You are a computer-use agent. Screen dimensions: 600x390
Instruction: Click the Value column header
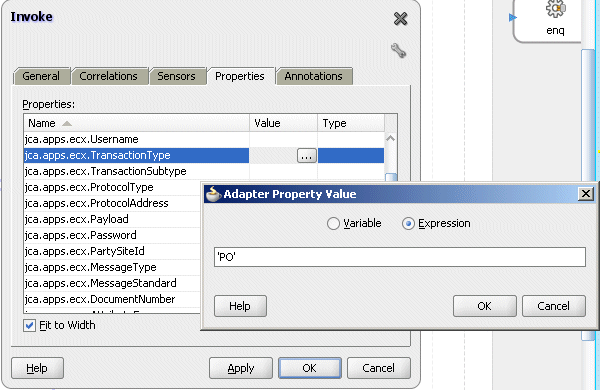tap(284, 123)
